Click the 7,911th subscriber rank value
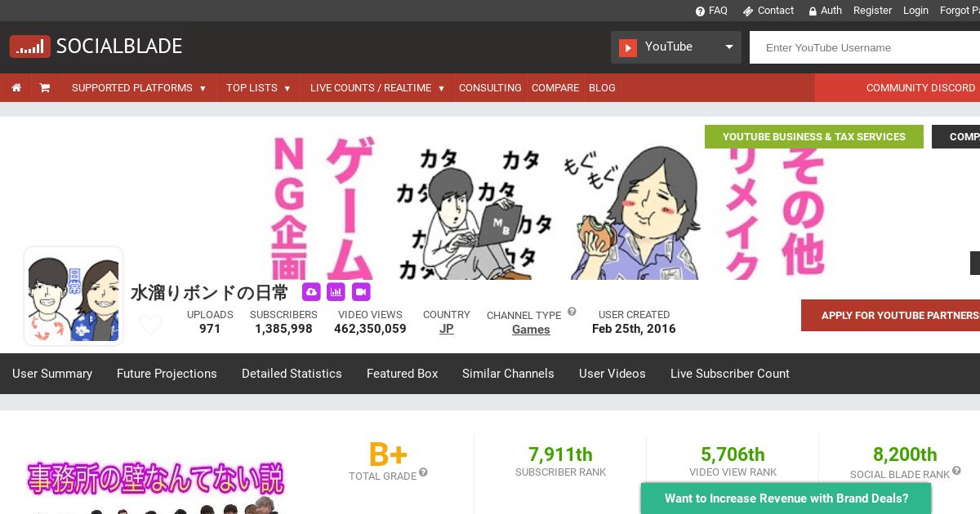The height and width of the screenshot is (514, 980). pos(560,454)
